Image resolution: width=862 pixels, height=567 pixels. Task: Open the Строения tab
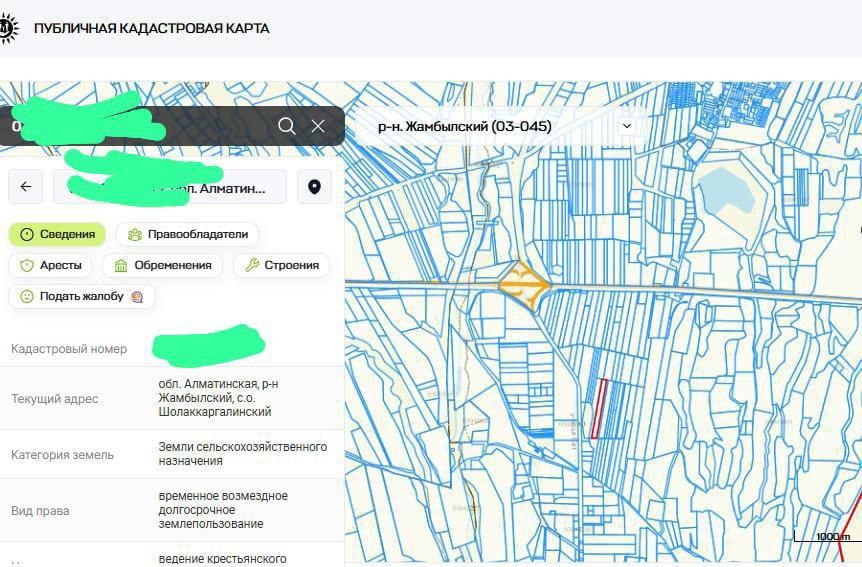(x=282, y=265)
